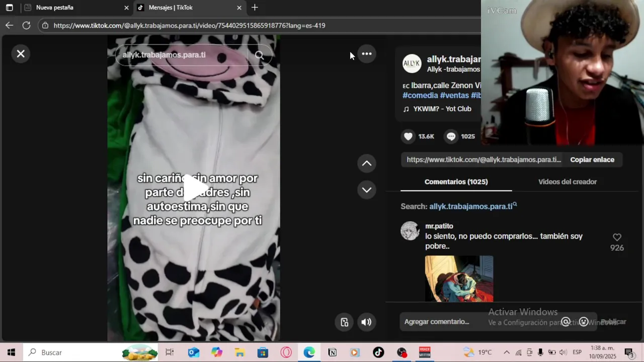
Task: Like the video with the heart icon
Action: (408, 136)
